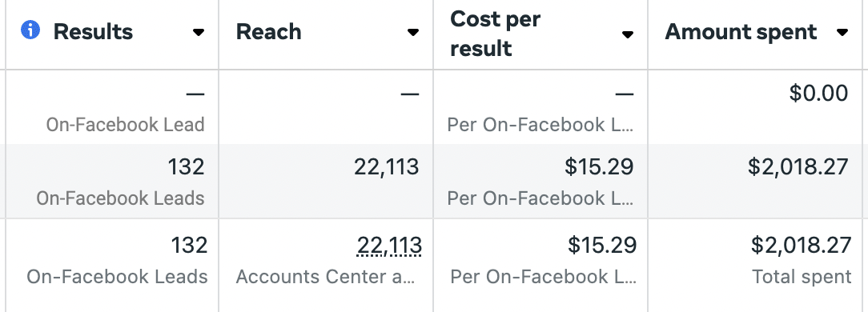The width and height of the screenshot is (868, 312).
Task: Click the On-Facebook Lead label in first row
Action: 125,125
